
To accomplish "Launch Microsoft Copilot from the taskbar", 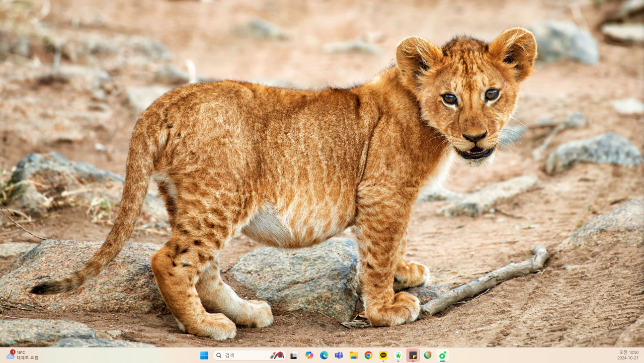I will [x=309, y=355].
